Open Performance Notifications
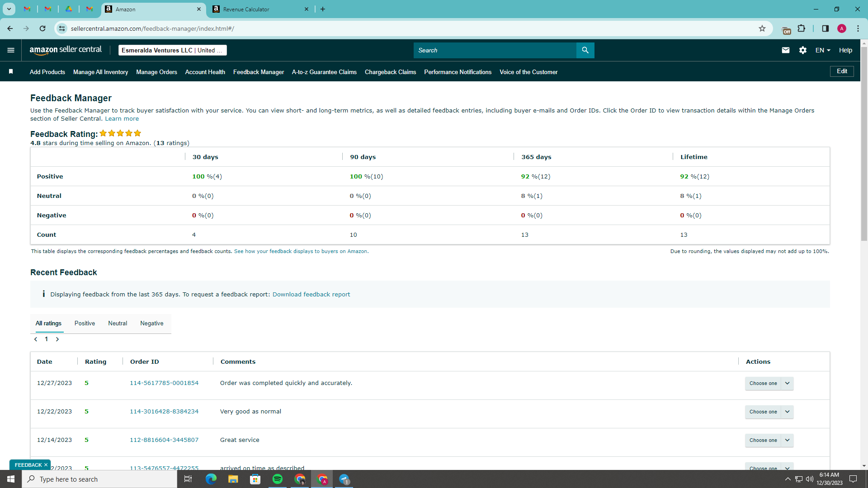This screenshot has height=488, width=868. tap(458, 72)
